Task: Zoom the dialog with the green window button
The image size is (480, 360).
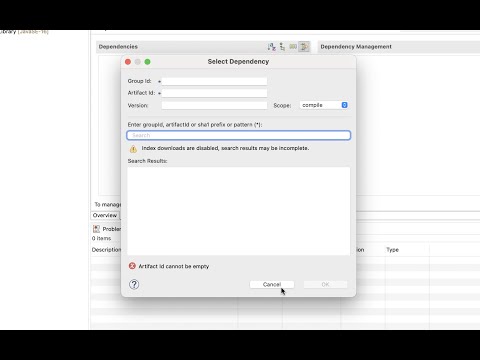Action: coord(147,62)
